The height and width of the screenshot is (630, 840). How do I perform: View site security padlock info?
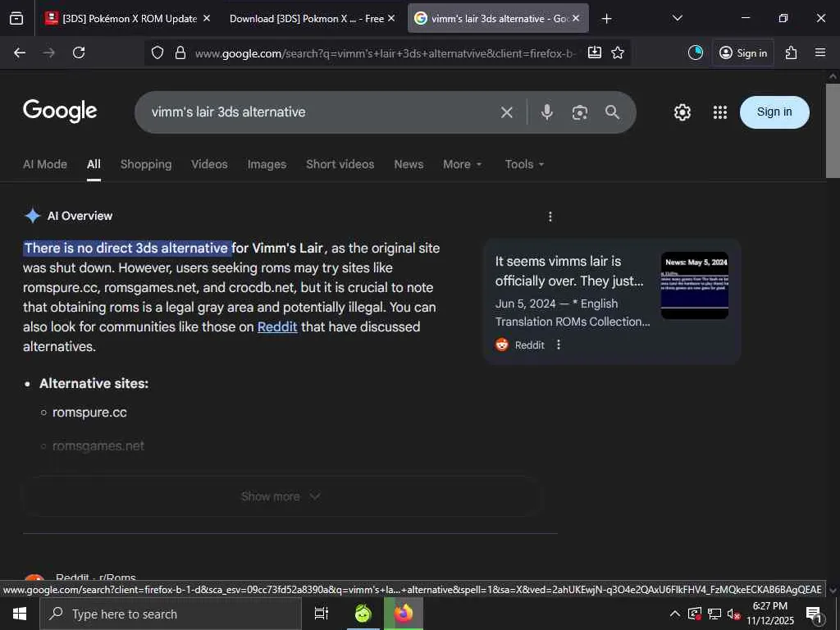[x=180, y=52]
